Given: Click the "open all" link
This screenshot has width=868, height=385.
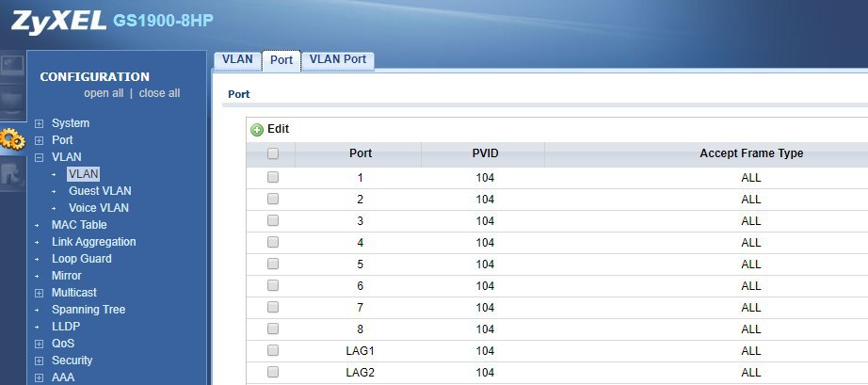Looking at the screenshot, I should click(x=104, y=93).
